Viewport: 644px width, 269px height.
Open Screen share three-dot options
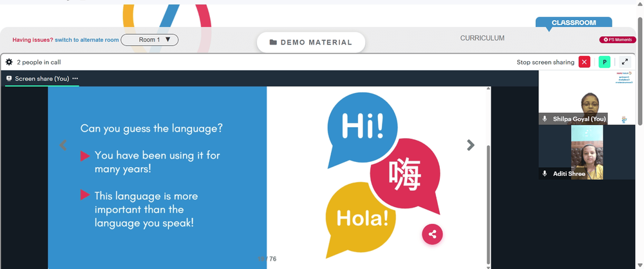tap(75, 79)
